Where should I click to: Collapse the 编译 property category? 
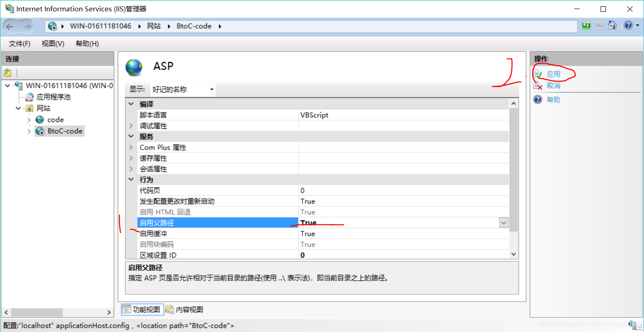point(131,104)
